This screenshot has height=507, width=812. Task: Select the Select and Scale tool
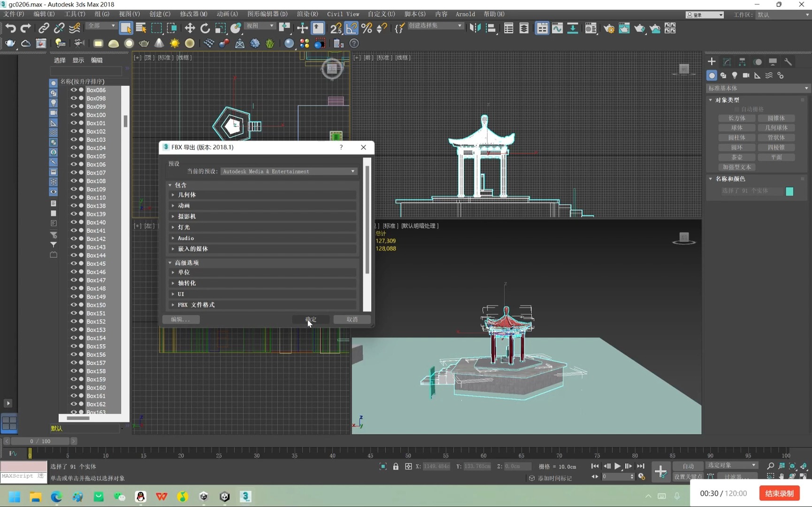[221, 28]
